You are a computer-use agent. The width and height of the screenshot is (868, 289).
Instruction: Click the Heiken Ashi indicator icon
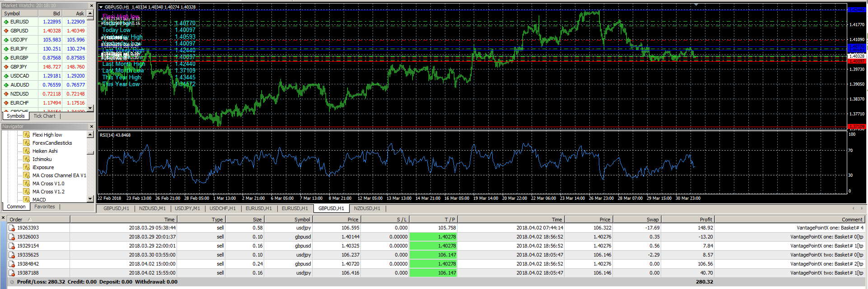[27, 151]
